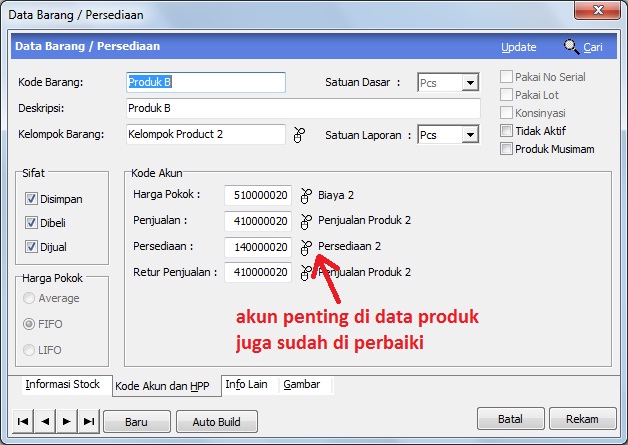Click the lookup icon beside Kelompok Barang
Image resolution: width=628 pixels, height=445 pixels.
tap(297, 135)
